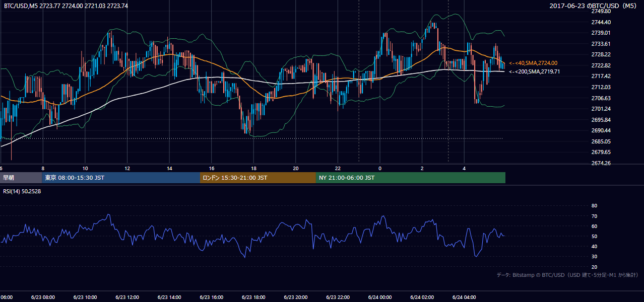Click hour tick 16 under price chart
644x302 pixels.
(212, 168)
